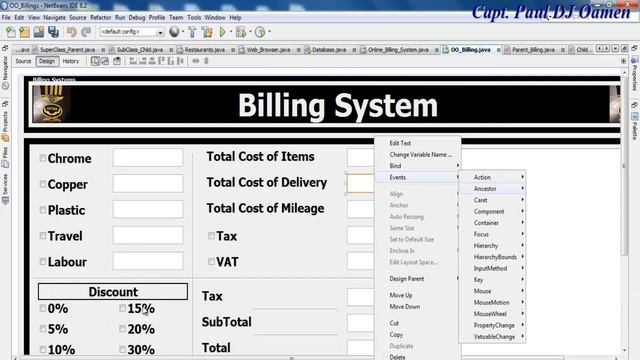This screenshot has width=640, height=360.
Task: Click the globe browser icon in toolbar
Action: coord(174,31)
